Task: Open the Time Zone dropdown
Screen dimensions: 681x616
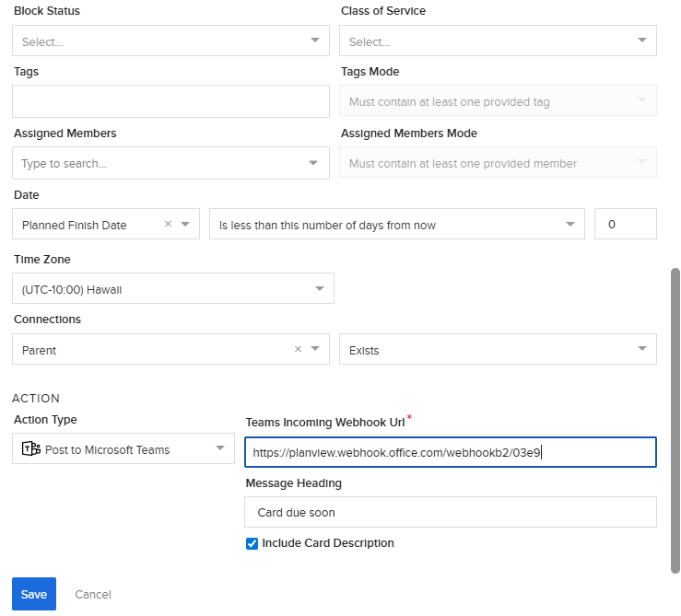Action: (173, 288)
